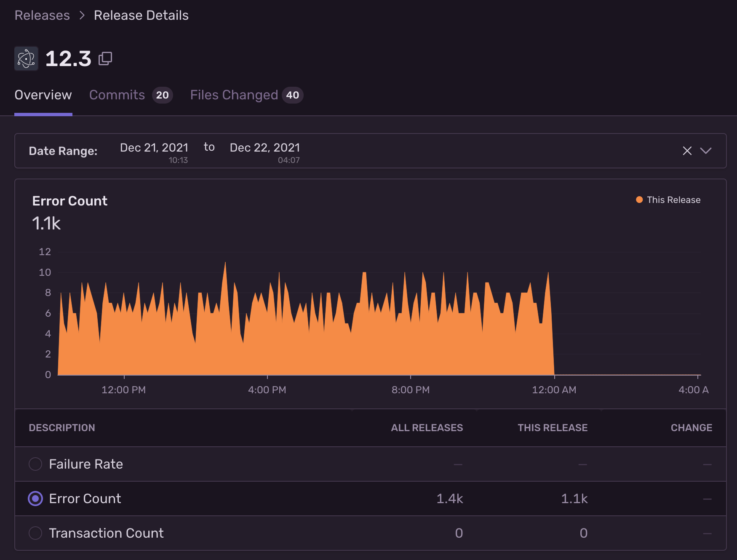Click the Files Changed count badge 40
737x560 pixels.
(293, 95)
